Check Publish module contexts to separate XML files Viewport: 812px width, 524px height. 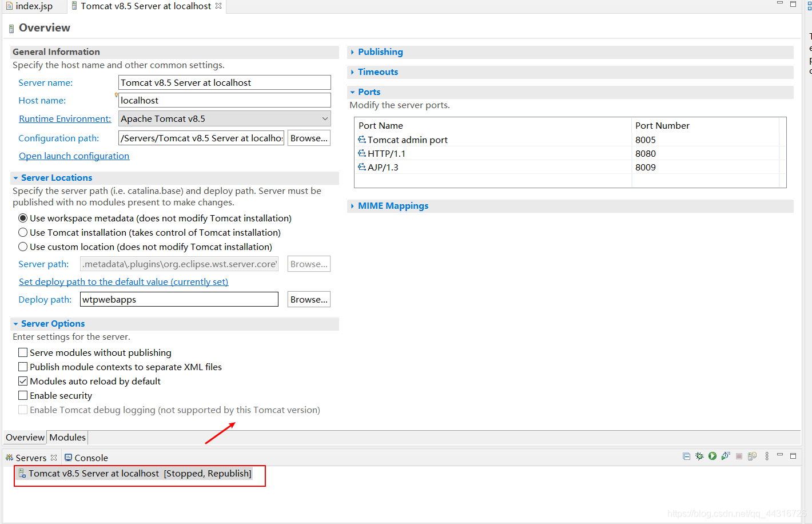coord(23,367)
